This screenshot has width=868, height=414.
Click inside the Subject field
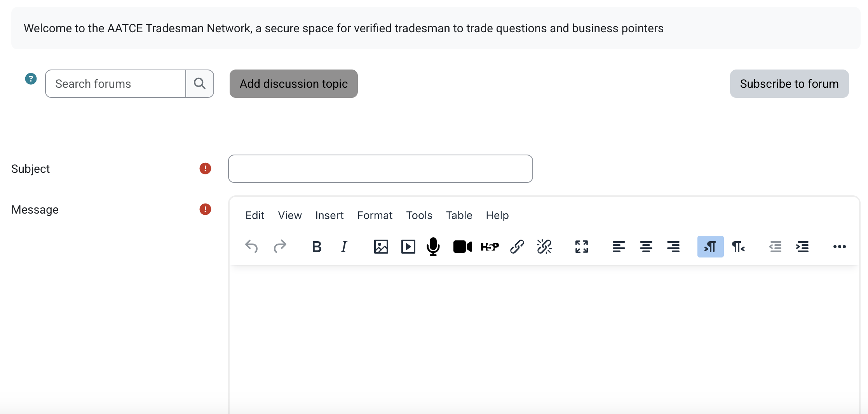tap(380, 169)
